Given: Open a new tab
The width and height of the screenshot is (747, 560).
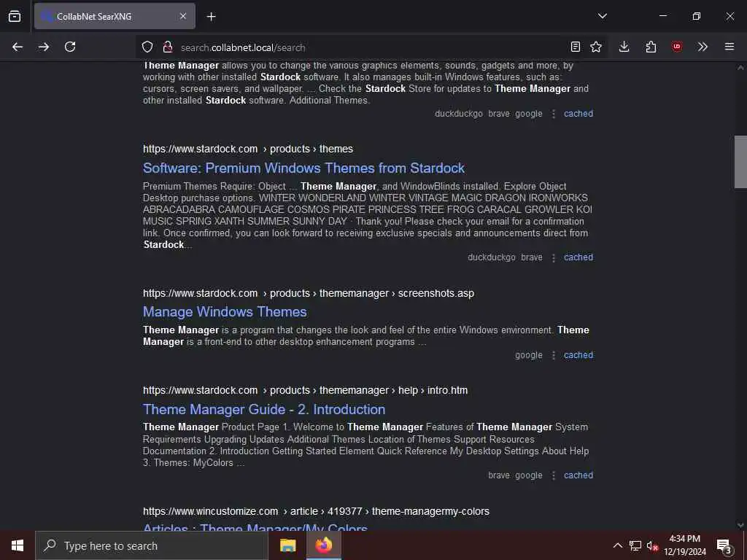Looking at the screenshot, I should click(212, 17).
